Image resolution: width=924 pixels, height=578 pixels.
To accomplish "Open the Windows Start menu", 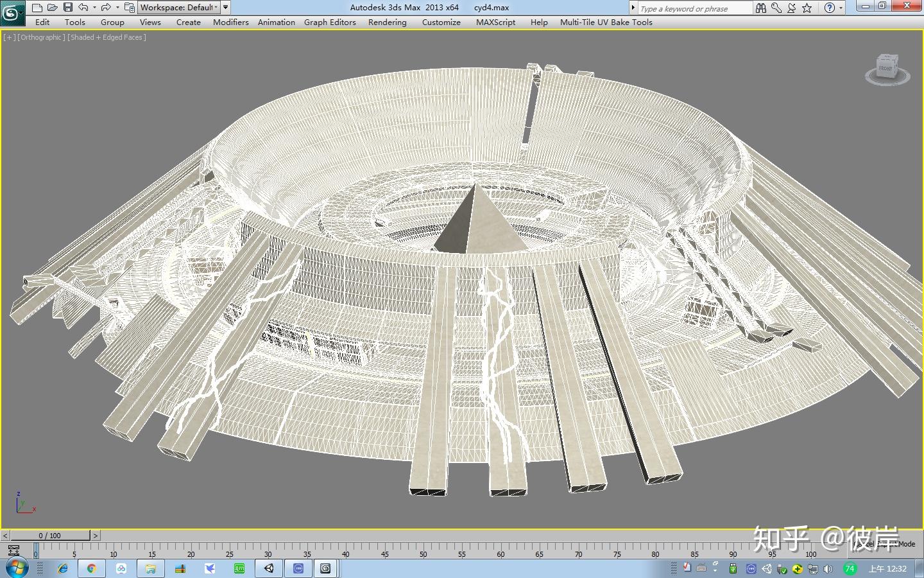I will click(x=16, y=568).
